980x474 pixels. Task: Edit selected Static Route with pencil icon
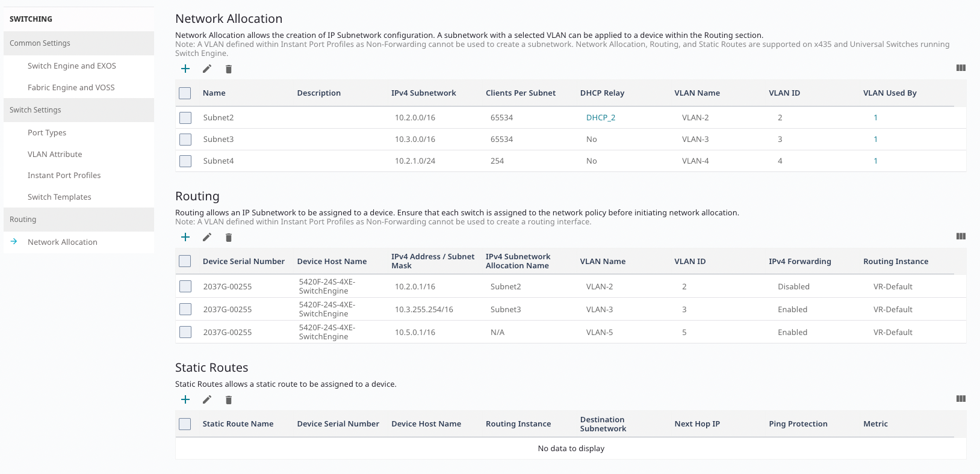pos(207,399)
